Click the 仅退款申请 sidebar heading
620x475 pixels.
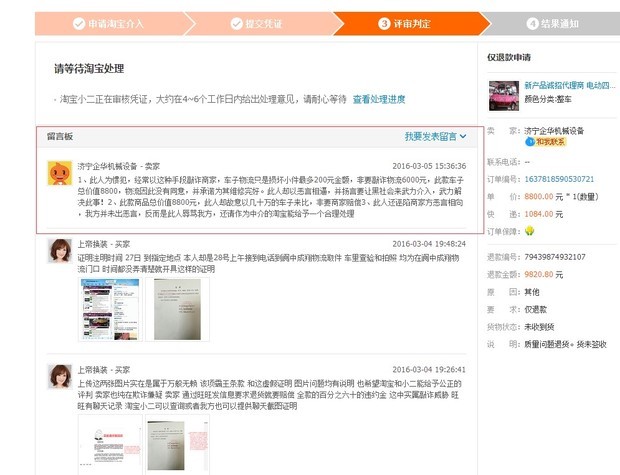(x=509, y=57)
